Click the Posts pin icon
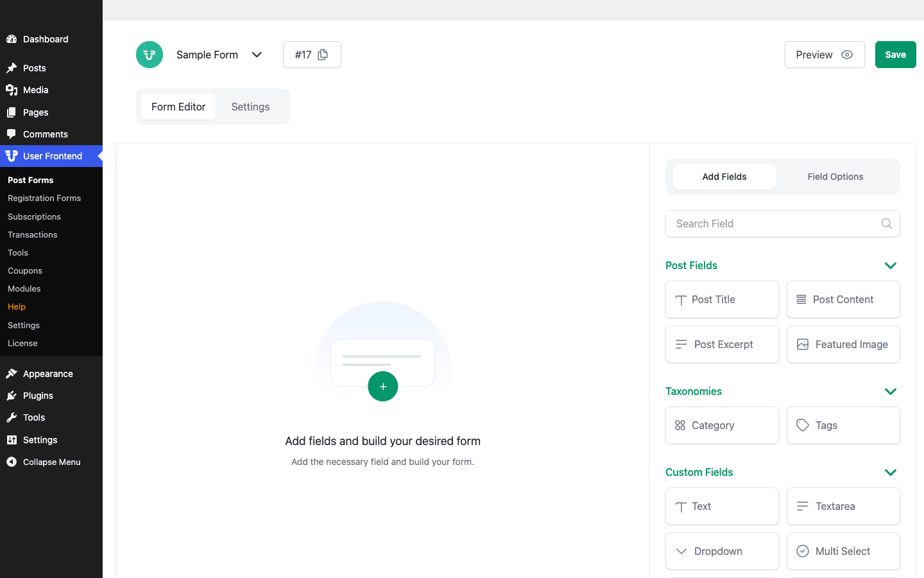Image resolution: width=924 pixels, height=578 pixels. point(12,68)
